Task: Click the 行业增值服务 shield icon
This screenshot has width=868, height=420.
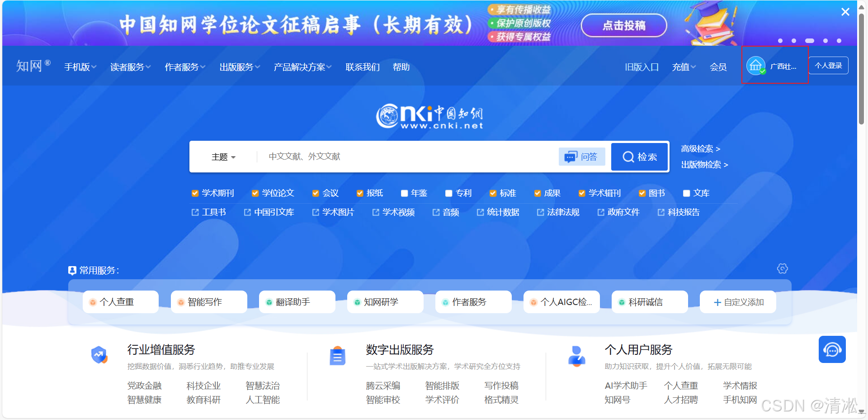Action: click(x=99, y=355)
